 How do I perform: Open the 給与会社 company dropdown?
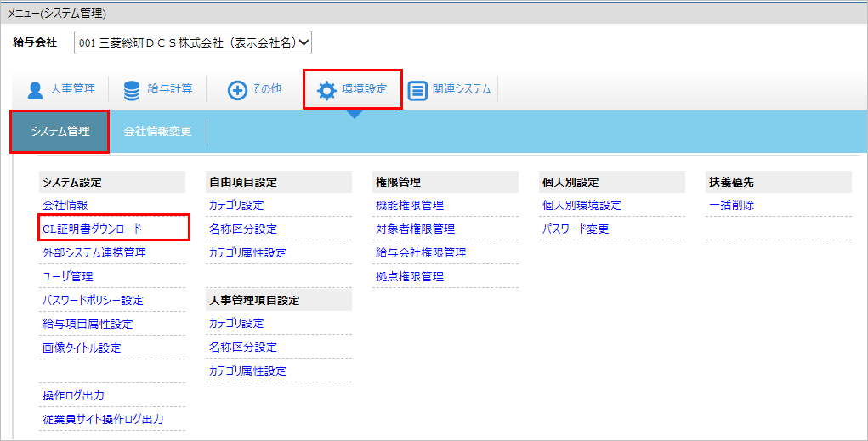click(193, 42)
